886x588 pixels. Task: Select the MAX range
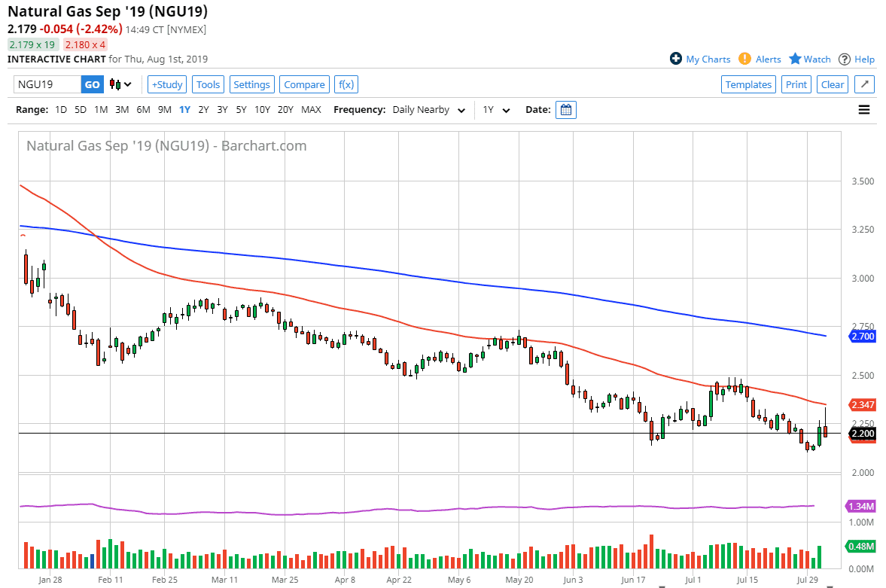click(311, 110)
